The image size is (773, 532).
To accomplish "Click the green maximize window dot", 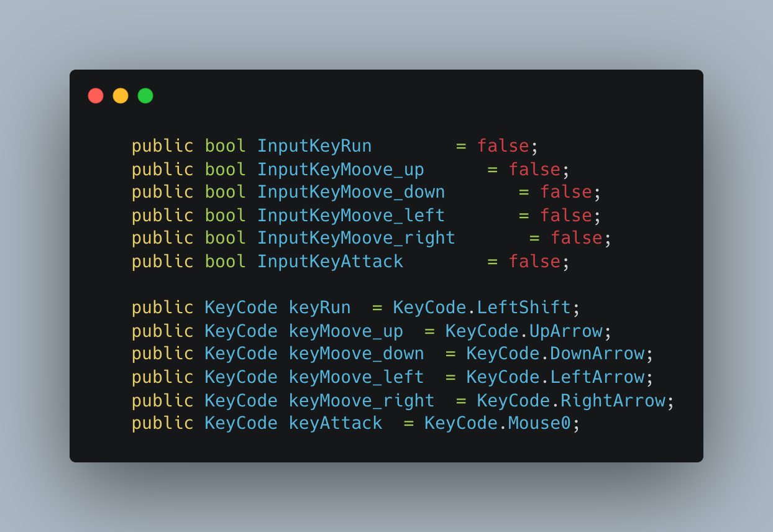I will tap(145, 96).
